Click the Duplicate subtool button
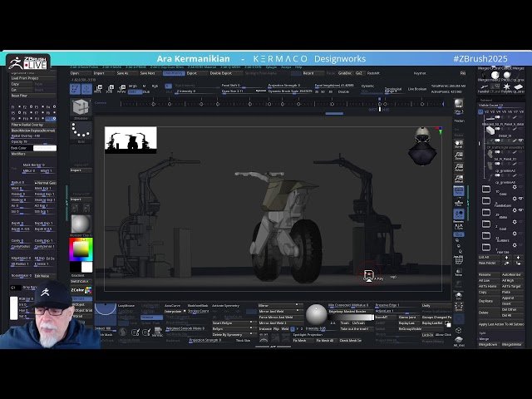Viewport: 532px width, 399px height. click(489, 301)
